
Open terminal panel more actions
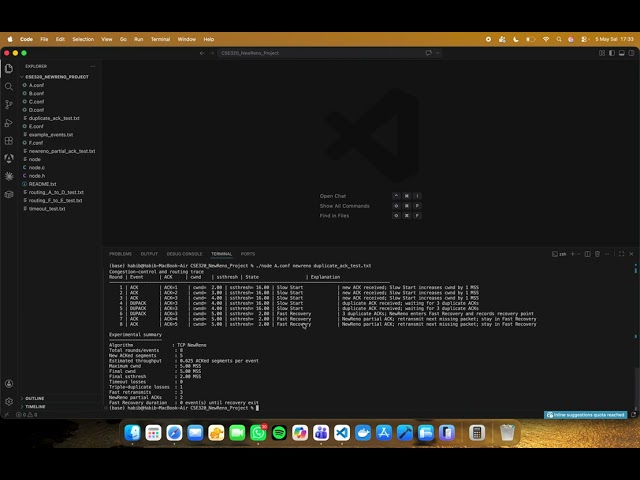coord(607,254)
